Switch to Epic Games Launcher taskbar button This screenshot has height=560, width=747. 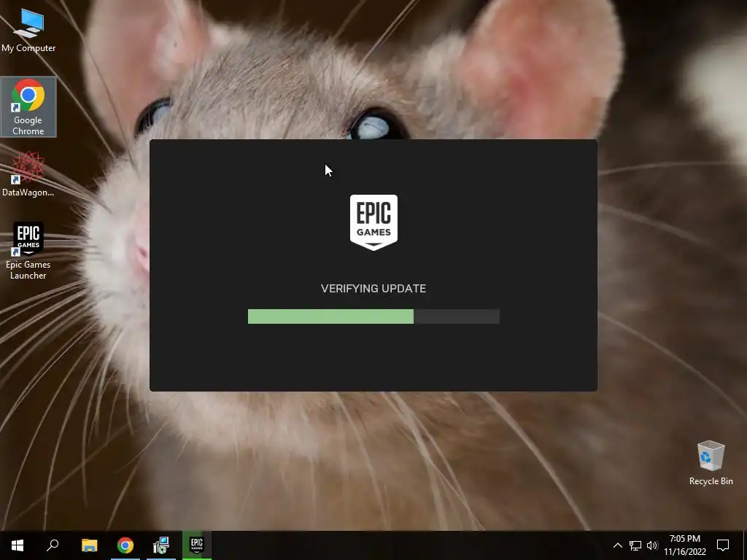(x=197, y=545)
